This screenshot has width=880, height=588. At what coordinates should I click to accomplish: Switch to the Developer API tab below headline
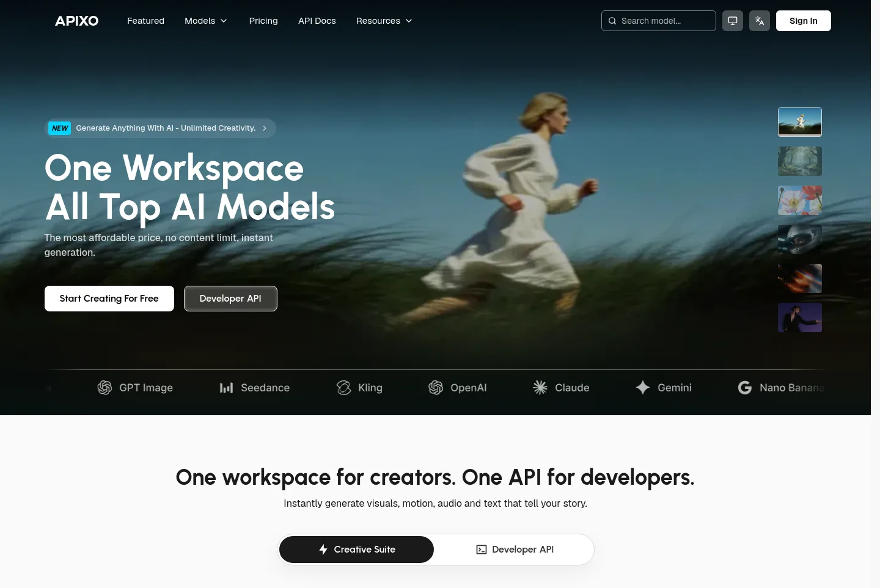tap(515, 550)
